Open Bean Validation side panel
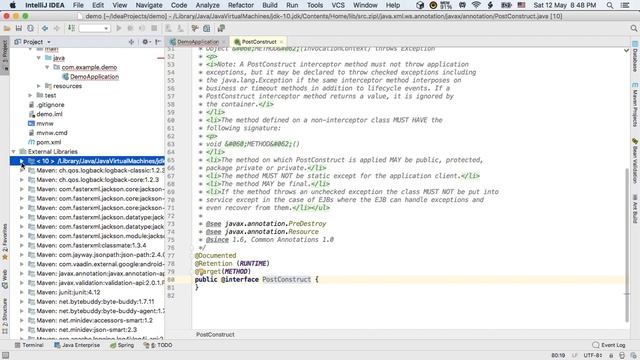Screen dimensions: 640x360 click(635, 161)
